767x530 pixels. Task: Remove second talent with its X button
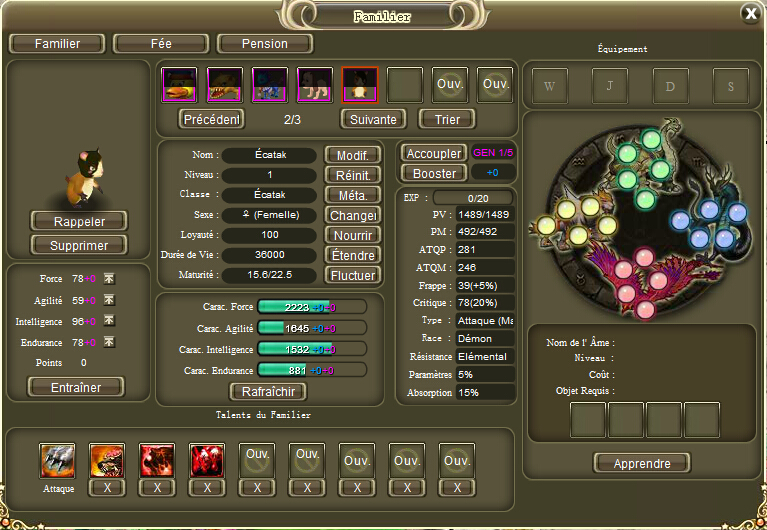107,487
